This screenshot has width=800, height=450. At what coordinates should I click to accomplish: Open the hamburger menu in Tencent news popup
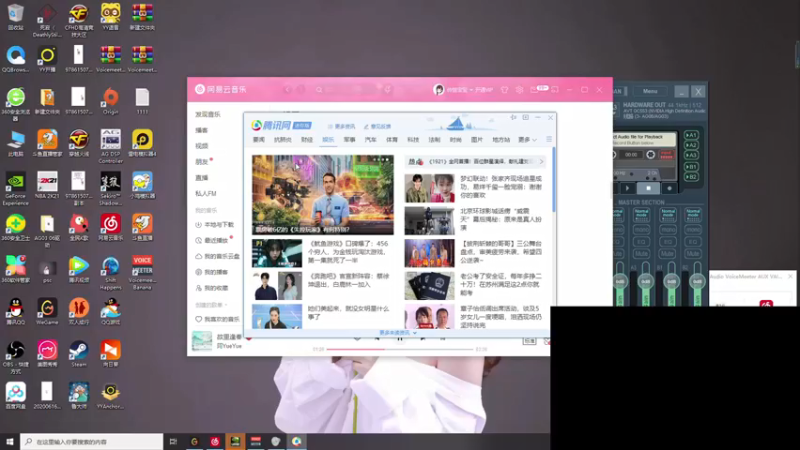click(549, 139)
